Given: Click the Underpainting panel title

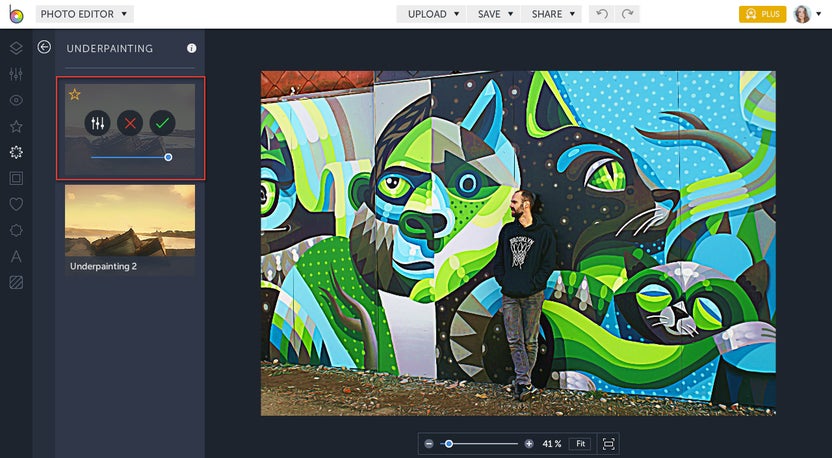Looking at the screenshot, I should (x=110, y=48).
